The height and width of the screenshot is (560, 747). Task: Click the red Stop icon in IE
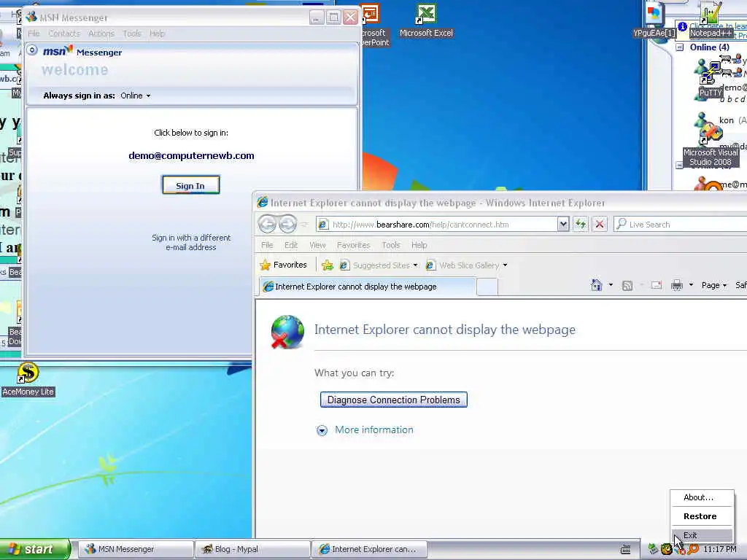pos(600,224)
